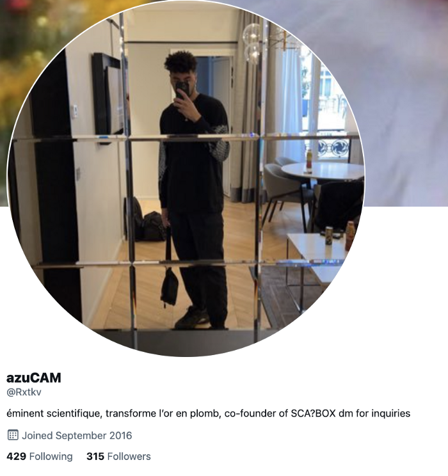Click the azuCAM display name
Viewport: 448px width, 476px height.
(x=34, y=378)
